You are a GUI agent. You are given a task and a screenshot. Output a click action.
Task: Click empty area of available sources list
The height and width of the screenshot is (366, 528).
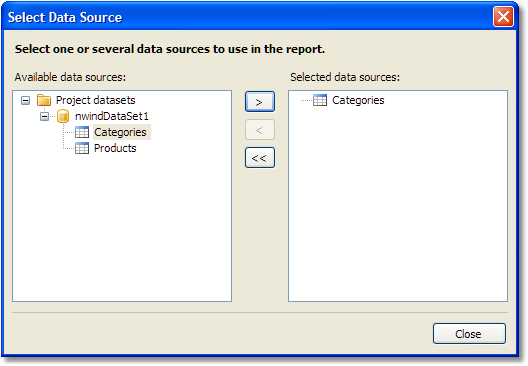(122, 229)
